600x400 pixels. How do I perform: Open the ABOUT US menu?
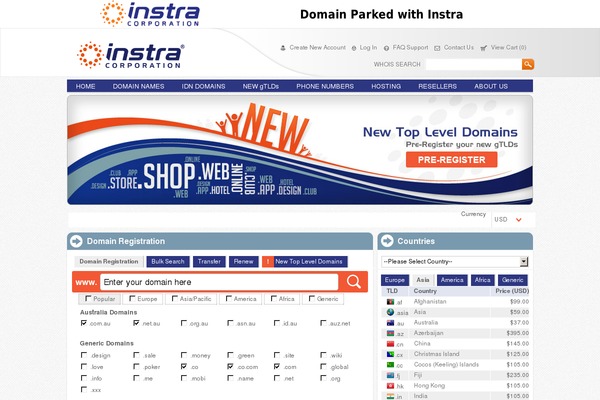tap(491, 86)
